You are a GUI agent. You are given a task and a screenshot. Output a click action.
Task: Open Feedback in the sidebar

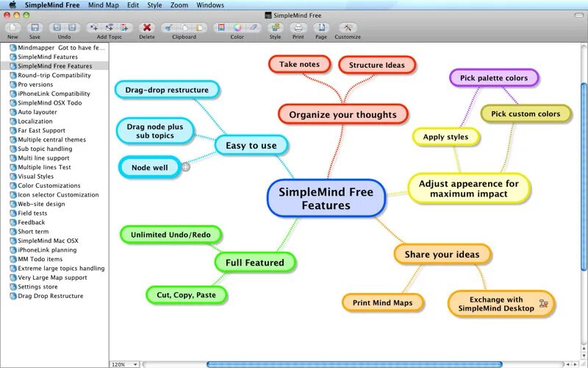54,222
